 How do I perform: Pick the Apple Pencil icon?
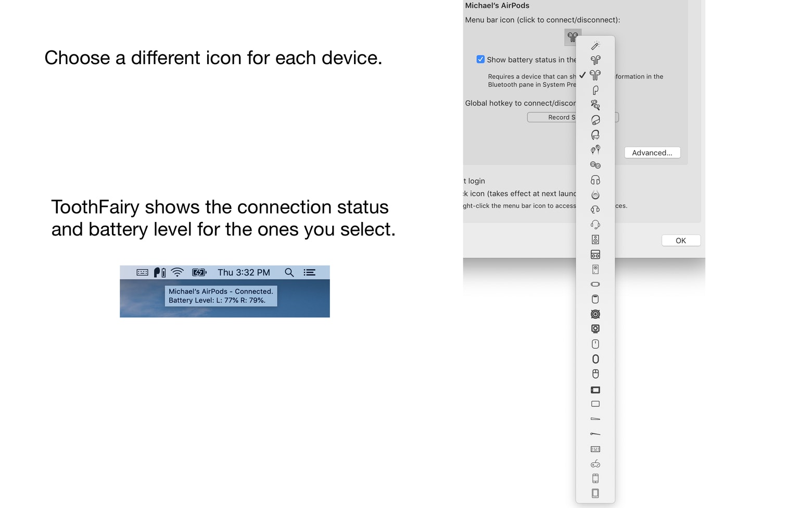click(x=595, y=418)
